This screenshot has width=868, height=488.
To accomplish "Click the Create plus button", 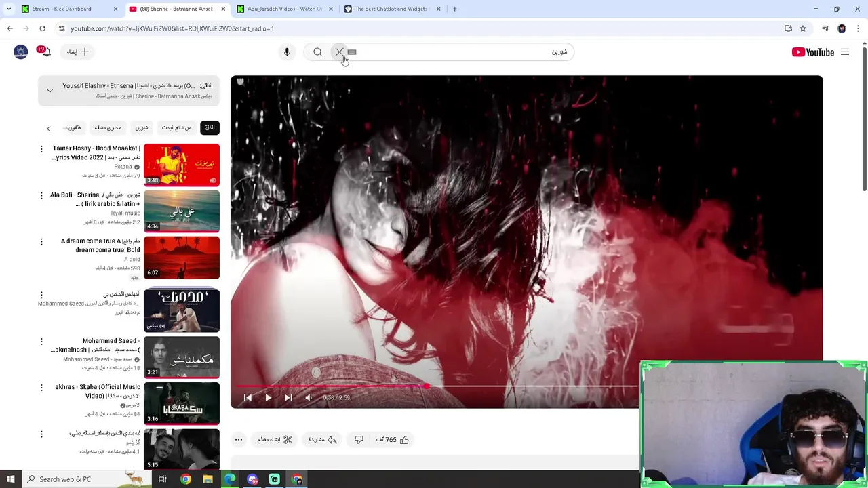I will tap(79, 52).
